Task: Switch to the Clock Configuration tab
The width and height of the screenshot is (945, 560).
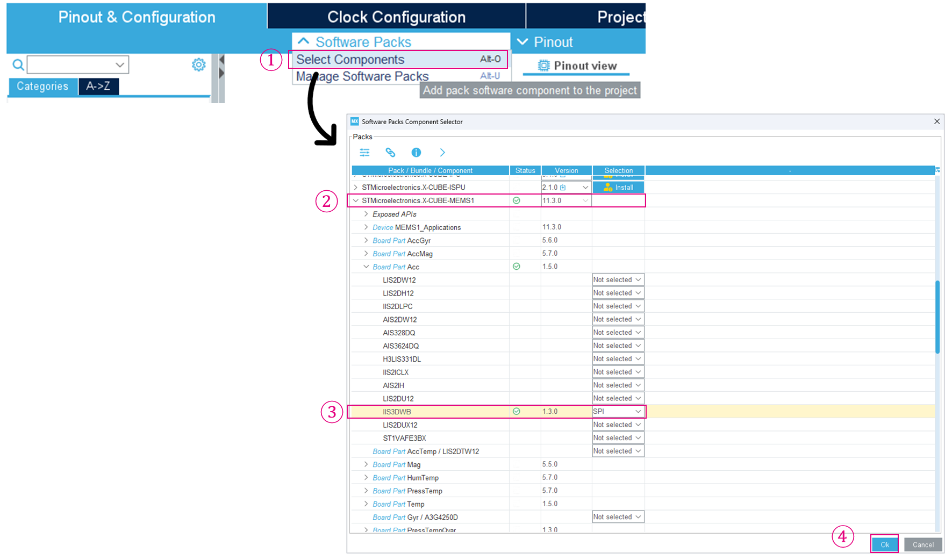Action: [x=396, y=17]
